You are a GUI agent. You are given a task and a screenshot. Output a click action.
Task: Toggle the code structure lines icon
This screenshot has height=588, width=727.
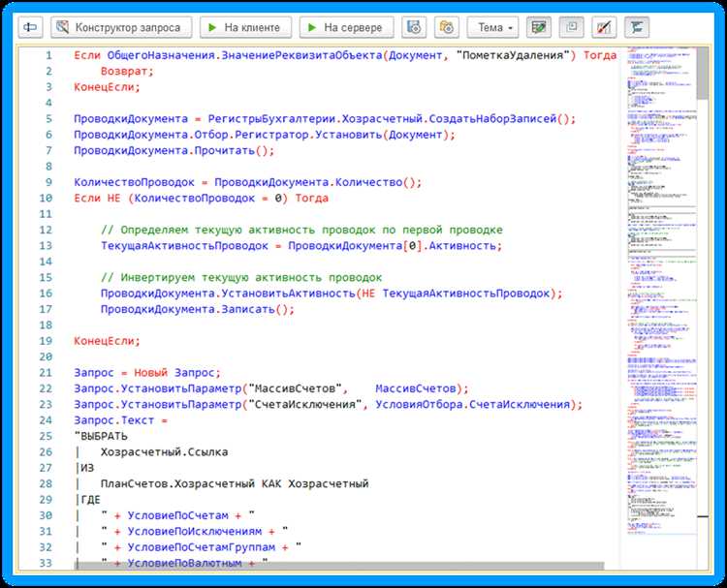pos(637,27)
